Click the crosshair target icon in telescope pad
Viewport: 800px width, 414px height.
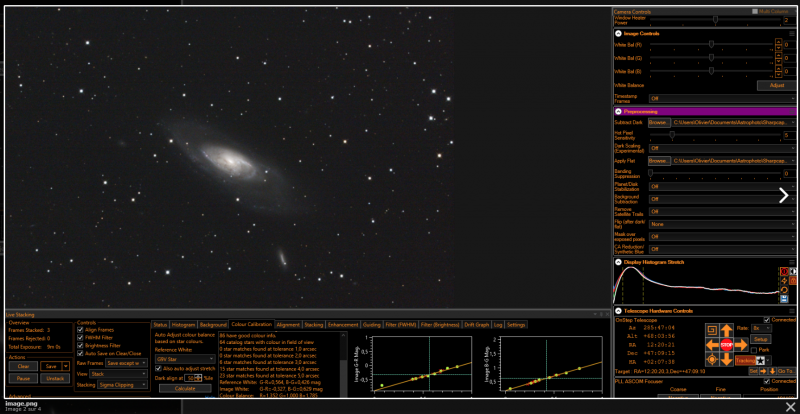(712, 359)
